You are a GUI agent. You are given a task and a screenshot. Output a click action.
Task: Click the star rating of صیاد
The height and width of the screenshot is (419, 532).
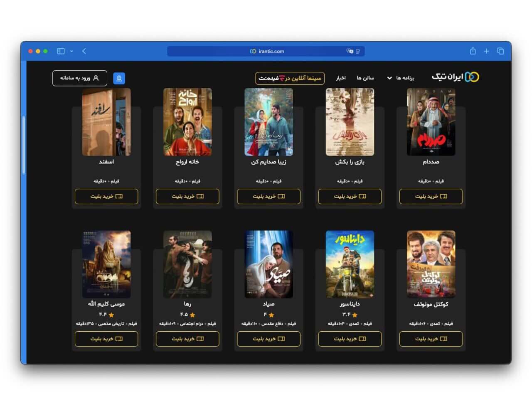click(x=268, y=315)
